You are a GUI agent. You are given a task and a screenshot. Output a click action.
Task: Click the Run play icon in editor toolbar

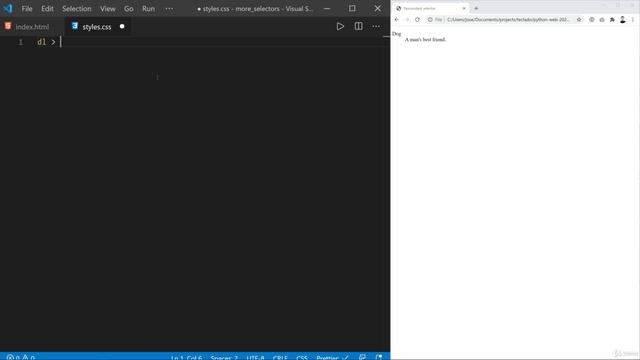coord(340,27)
